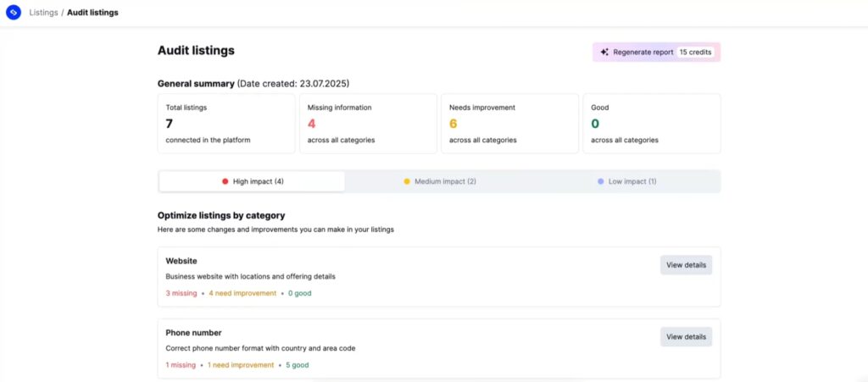868x382 pixels.
Task: Click "4 need improvement" under Website
Action: point(242,293)
